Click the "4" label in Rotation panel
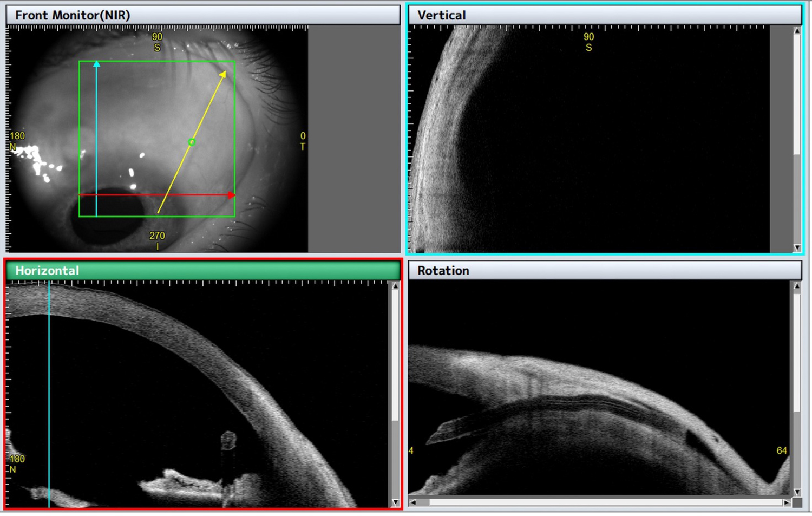Viewport: 812px width, 516px height. point(411,450)
